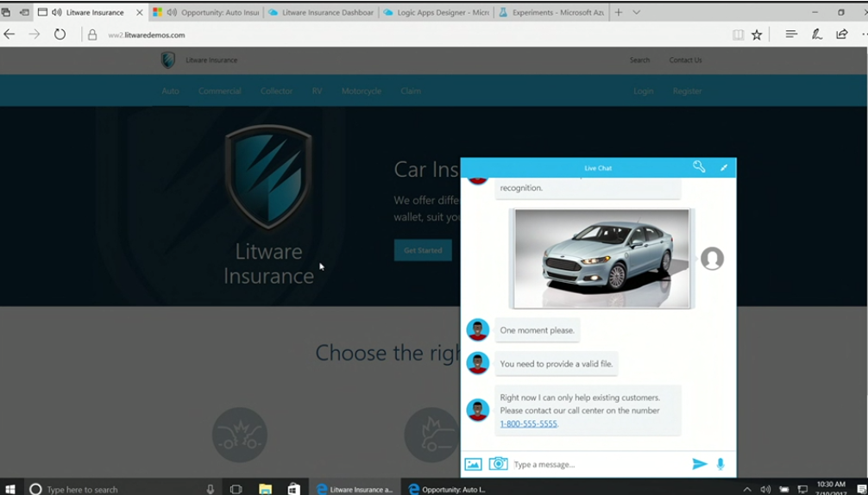Select the Collector navigation item
This screenshot has width=868, height=495.
(x=276, y=91)
